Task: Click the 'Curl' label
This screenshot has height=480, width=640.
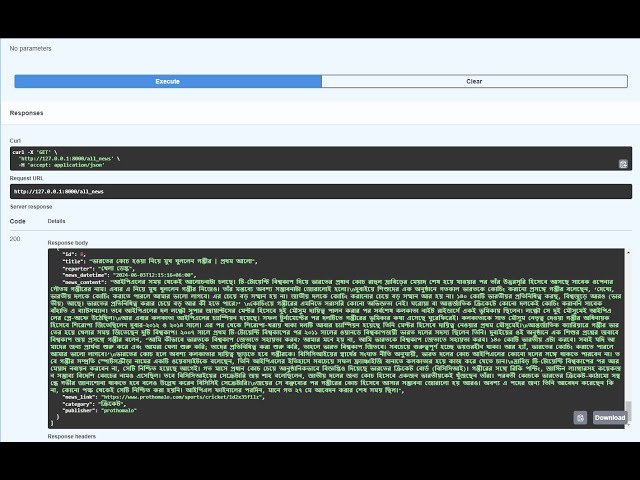Action: [15, 141]
